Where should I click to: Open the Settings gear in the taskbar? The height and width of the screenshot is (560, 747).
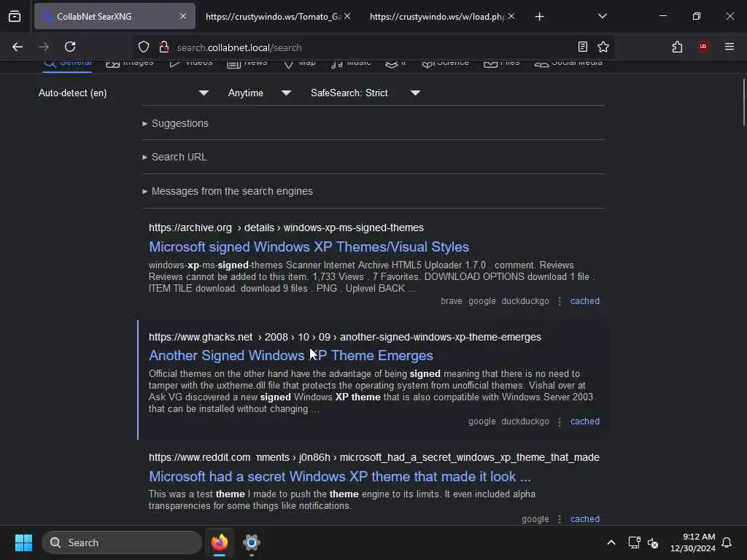point(251,542)
